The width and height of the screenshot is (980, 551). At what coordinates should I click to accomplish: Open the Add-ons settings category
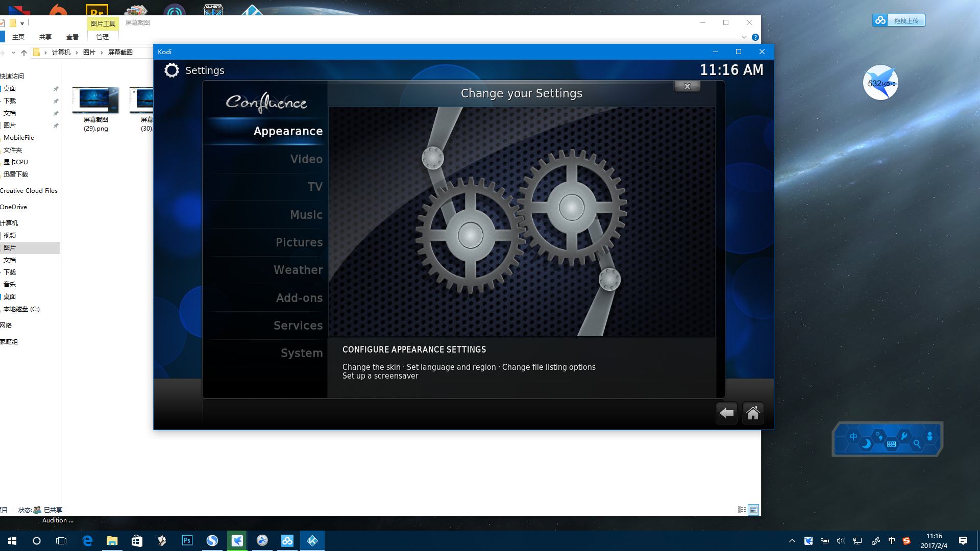(299, 298)
